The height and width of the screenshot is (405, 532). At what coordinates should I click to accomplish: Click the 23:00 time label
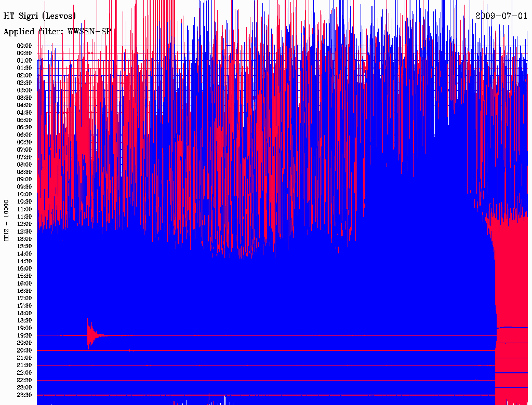[24, 388]
